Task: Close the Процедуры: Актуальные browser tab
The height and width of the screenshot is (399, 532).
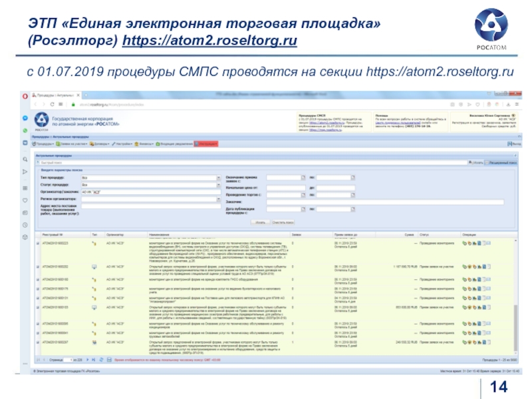Action: click(x=78, y=95)
